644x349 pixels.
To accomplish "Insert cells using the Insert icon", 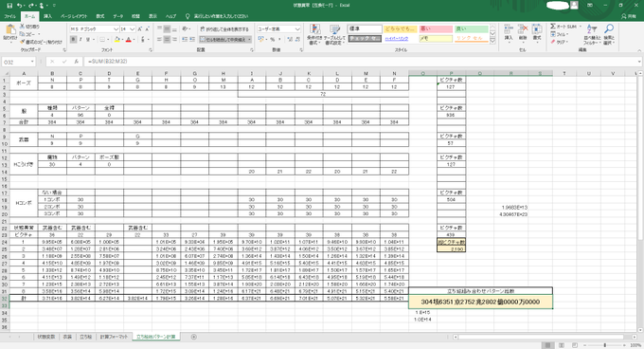I will (509, 33).
